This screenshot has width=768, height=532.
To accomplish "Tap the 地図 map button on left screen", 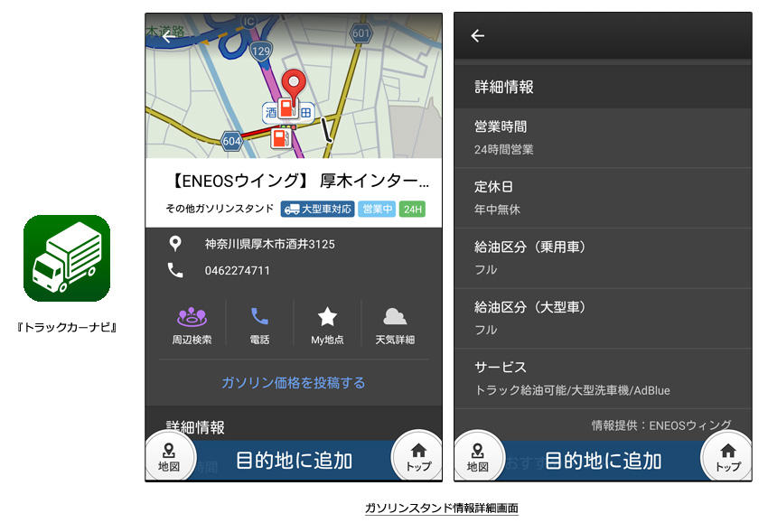I will pyautogui.click(x=169, y=457).
